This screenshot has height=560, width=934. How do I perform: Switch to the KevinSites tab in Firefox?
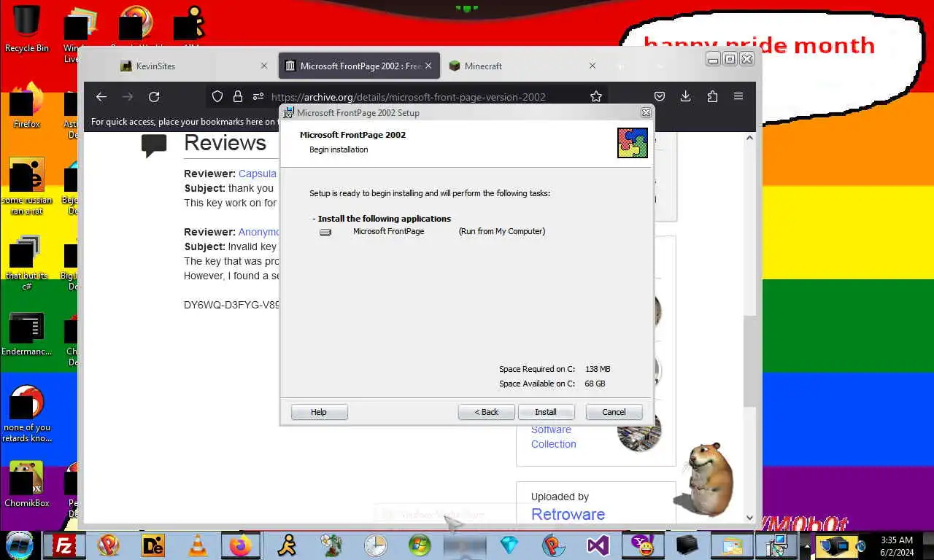(155, 66)
